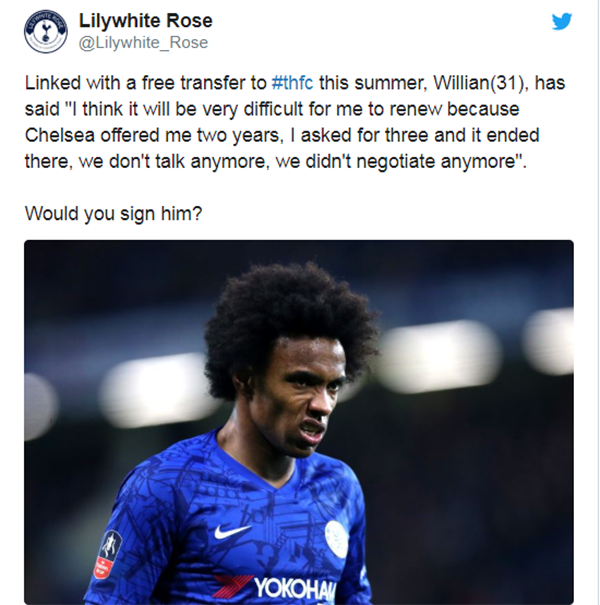Open the @Lilywhite_Rose handle link
600x605 pixels.
[143, 42]
